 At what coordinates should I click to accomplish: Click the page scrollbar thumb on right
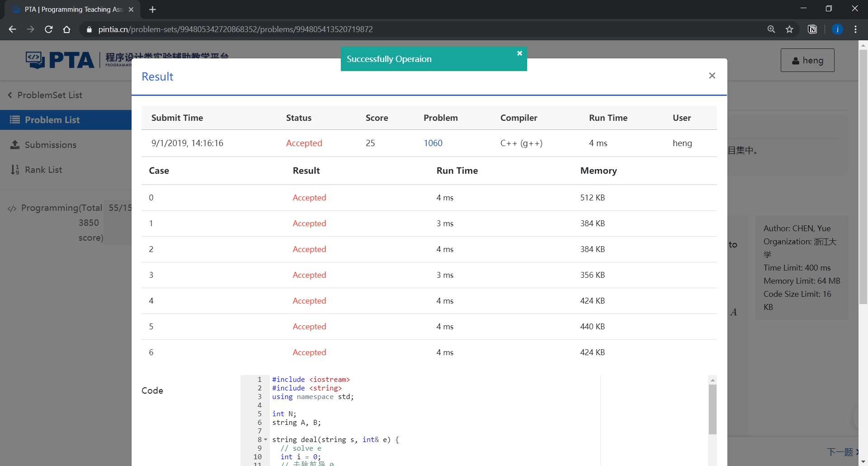click(x=863, y=176)
